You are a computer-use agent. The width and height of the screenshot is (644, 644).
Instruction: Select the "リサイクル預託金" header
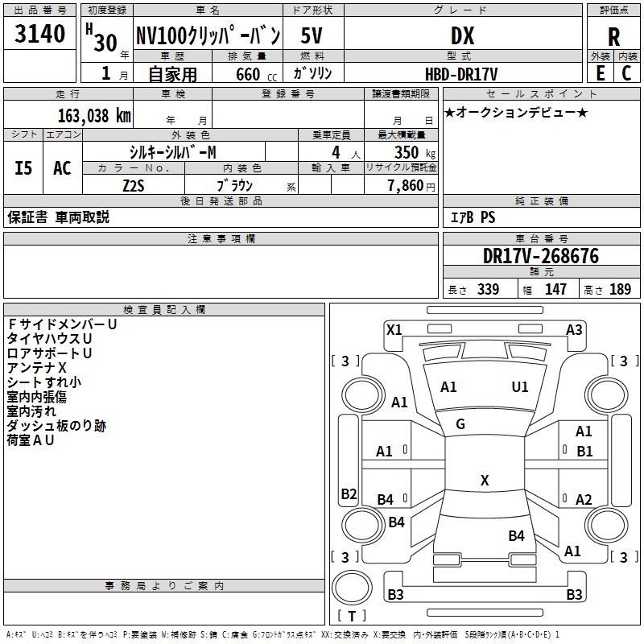[x=401, y=167]
